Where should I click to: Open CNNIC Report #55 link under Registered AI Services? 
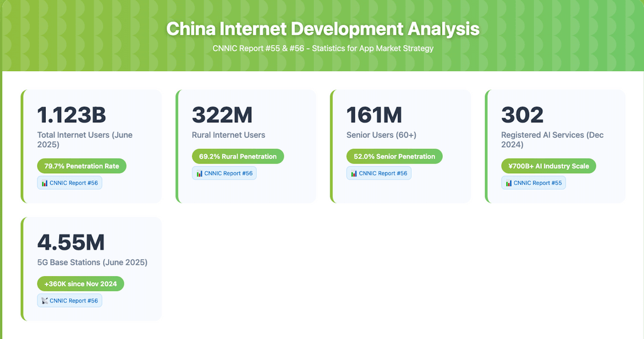(x=533, y=183)
